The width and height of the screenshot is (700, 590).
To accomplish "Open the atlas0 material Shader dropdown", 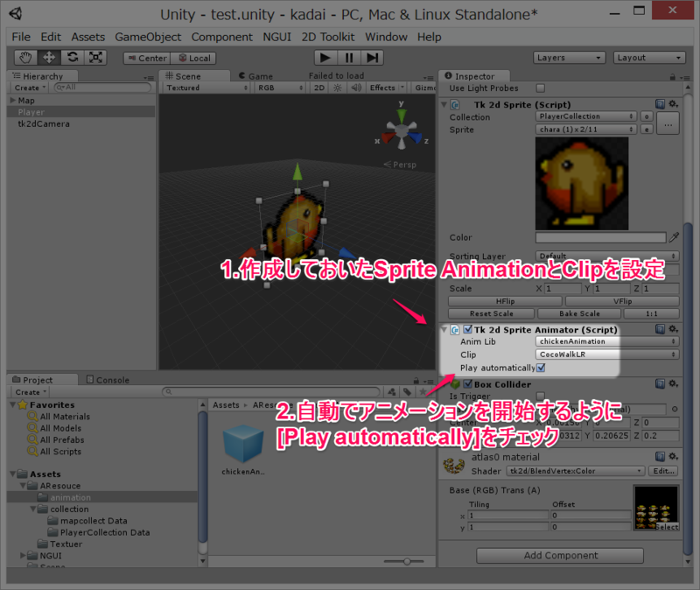I will [x=576, y=471].
